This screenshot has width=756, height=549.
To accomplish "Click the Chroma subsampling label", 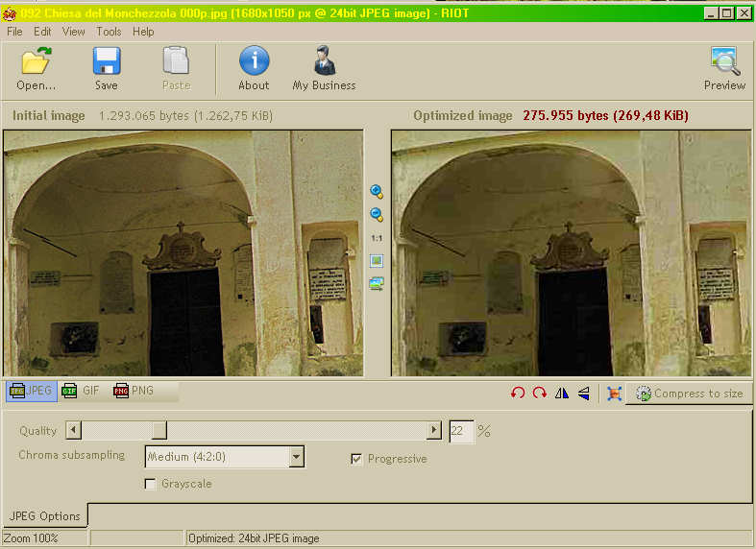I will (x=72, y=455).
